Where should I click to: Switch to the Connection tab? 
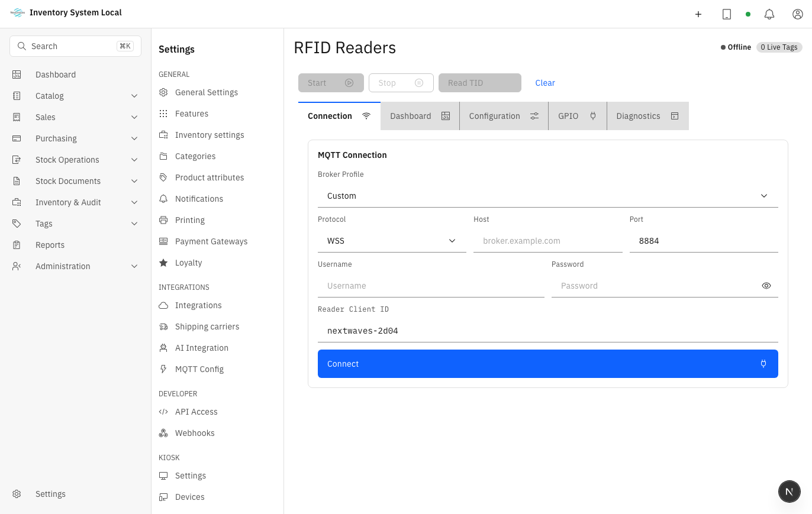pyautogui.click(x=339, y=116)
